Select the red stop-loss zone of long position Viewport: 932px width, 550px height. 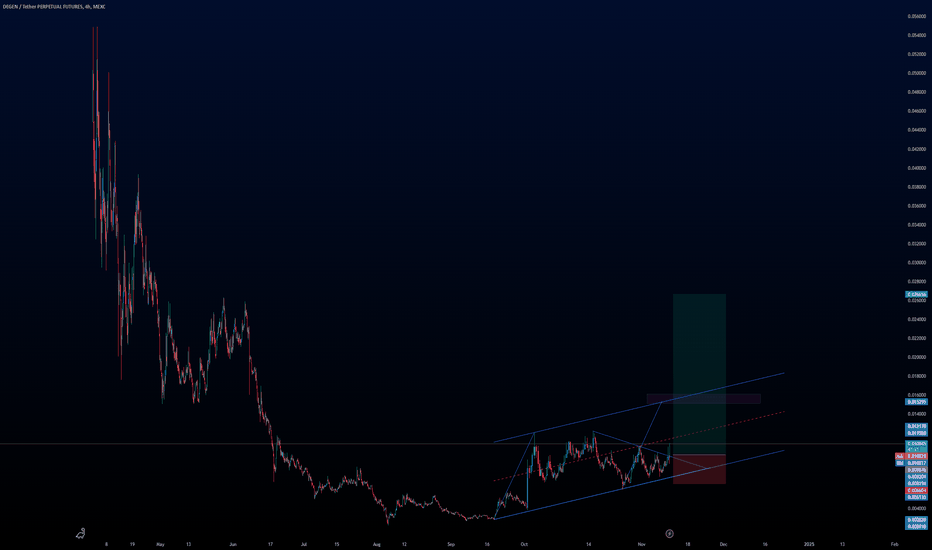coord(699,469)
